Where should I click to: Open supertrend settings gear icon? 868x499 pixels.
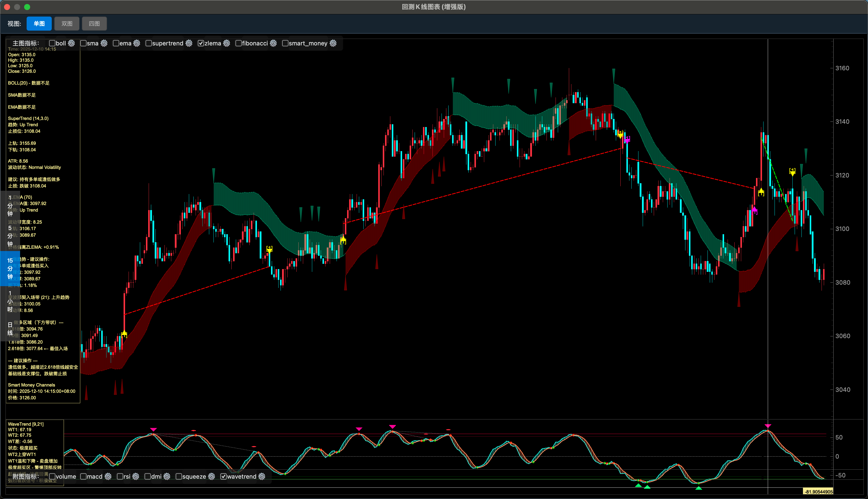point(189,43)
